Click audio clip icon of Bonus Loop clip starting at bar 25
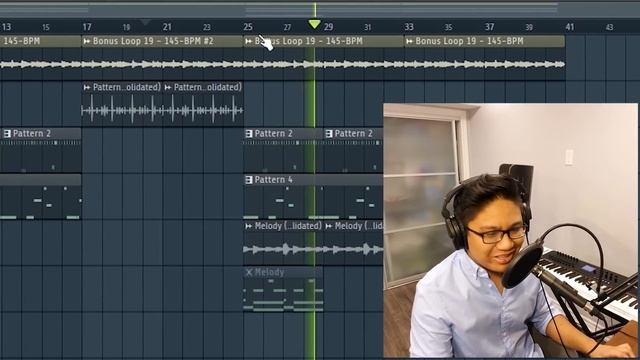This screenshot has width=640, height=360. [x=249, y=41]
